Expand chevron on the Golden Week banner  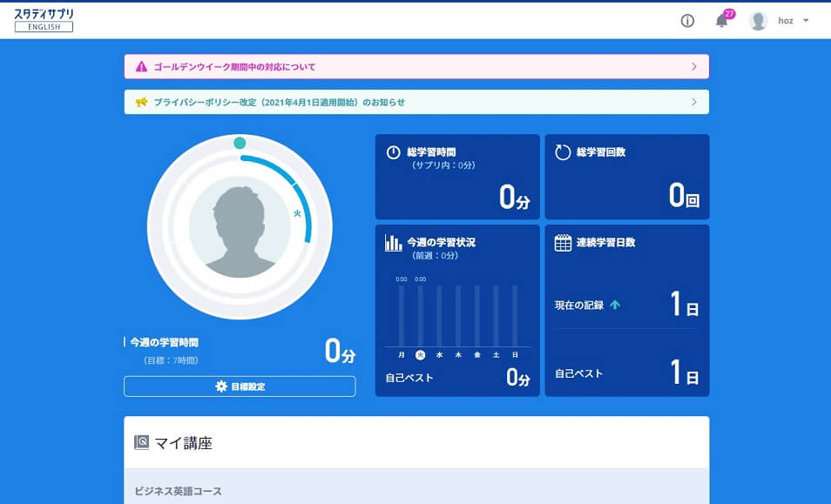[694, 67]
